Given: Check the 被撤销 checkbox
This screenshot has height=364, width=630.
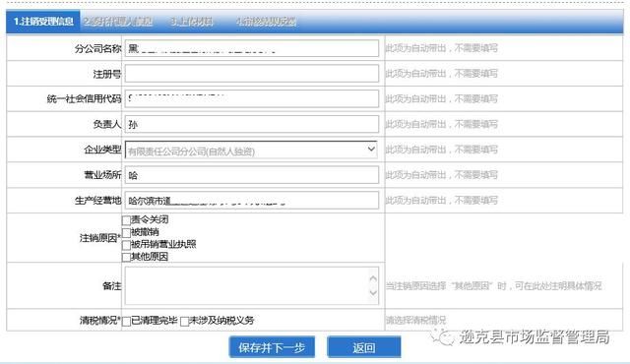Looking at the screenshot, I should pos(126,232).
